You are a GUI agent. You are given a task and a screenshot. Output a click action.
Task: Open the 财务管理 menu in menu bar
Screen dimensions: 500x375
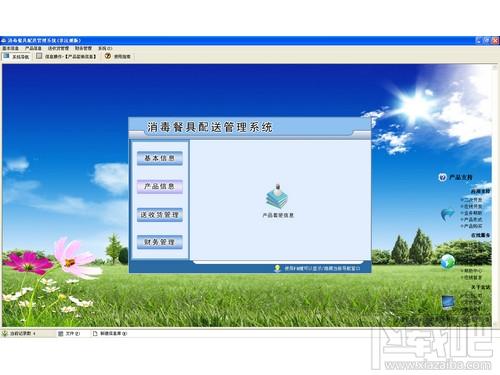pyautogui.click(x=83, y=48)
